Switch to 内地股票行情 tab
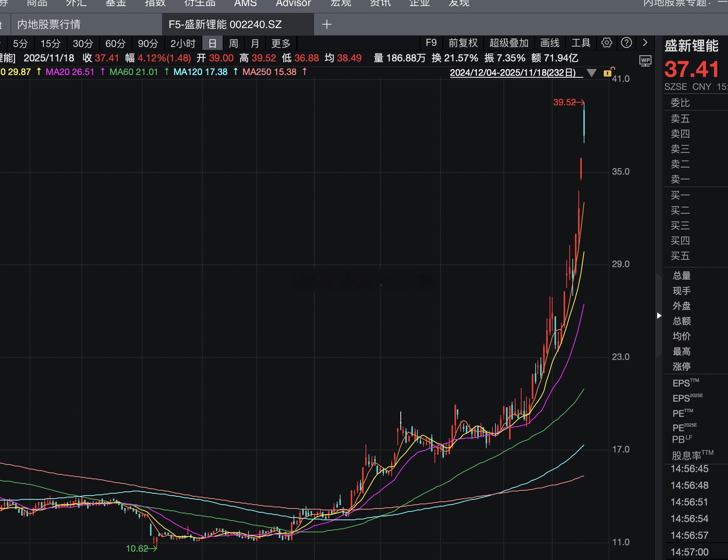The width and height of the screenshot is (728, 560). 49,25
